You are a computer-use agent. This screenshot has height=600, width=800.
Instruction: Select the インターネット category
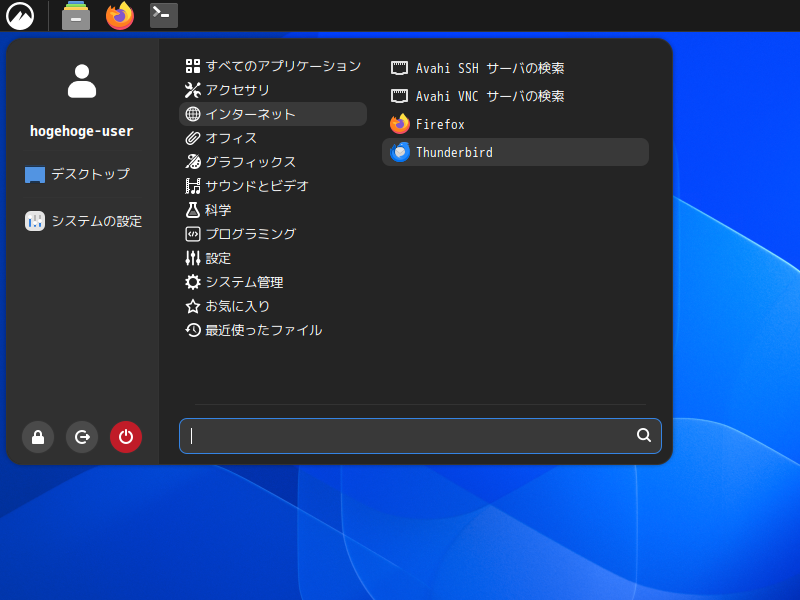click(273, 114)
